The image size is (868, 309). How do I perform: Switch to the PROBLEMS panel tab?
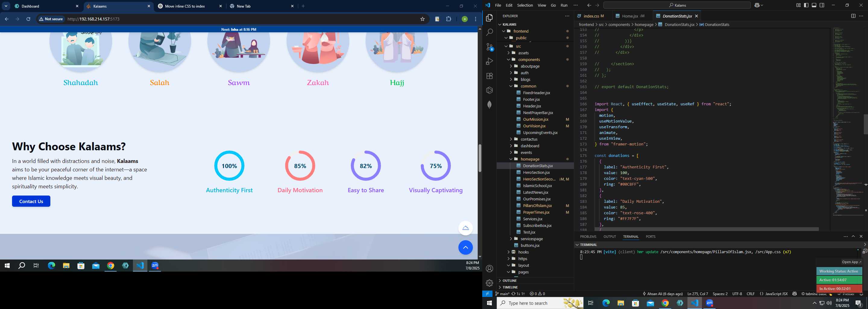pos(588,237)
